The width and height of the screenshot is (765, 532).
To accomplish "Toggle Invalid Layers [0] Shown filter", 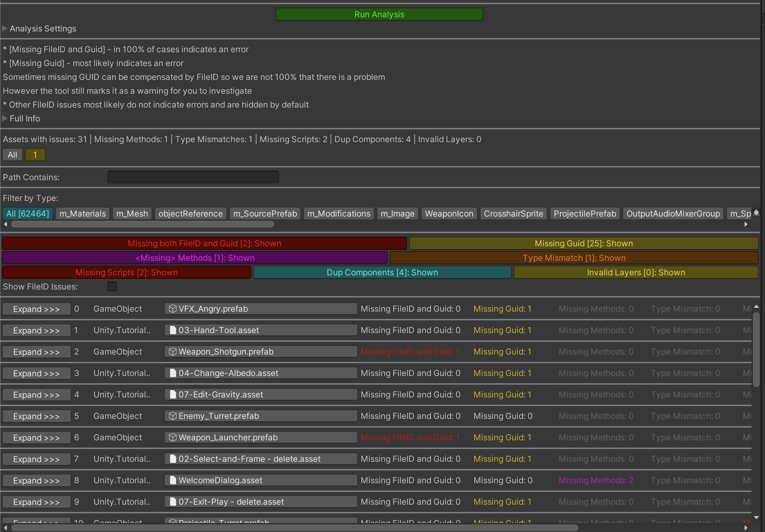I will [x=636, y=272].
